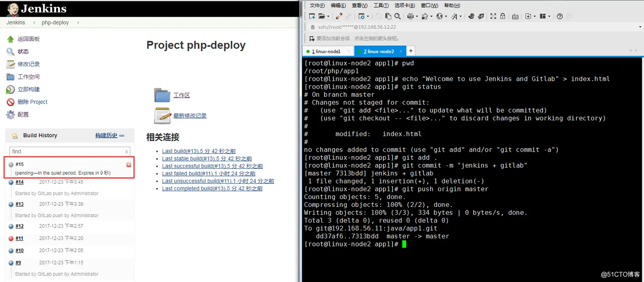Click the add-current-session arrow icon in Xshell
644x282 pixels.
(x=311, y=39)
